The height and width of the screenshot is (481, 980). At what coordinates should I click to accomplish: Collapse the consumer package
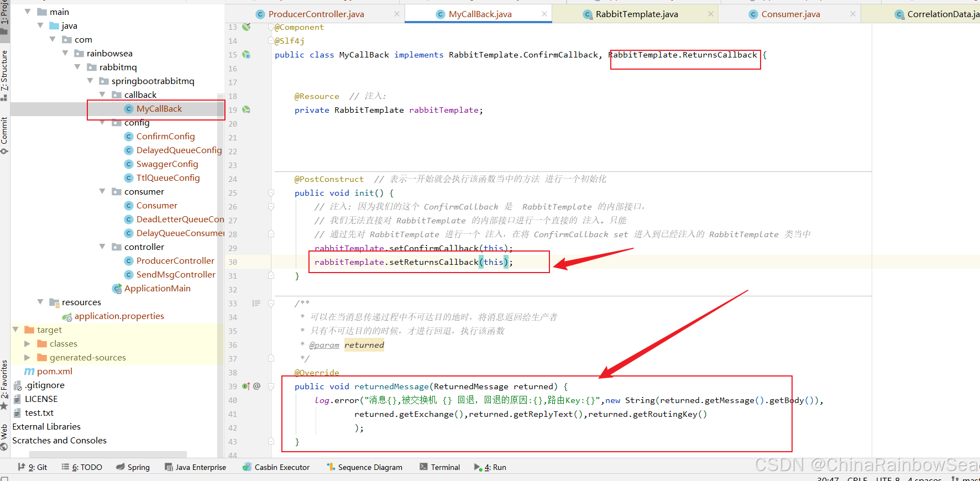point(102,191)
